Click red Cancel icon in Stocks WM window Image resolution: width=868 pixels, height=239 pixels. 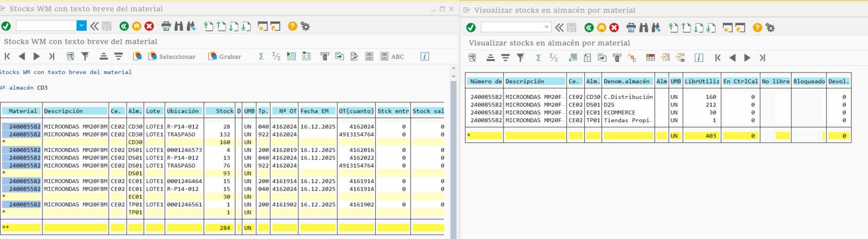coord(149,26)
